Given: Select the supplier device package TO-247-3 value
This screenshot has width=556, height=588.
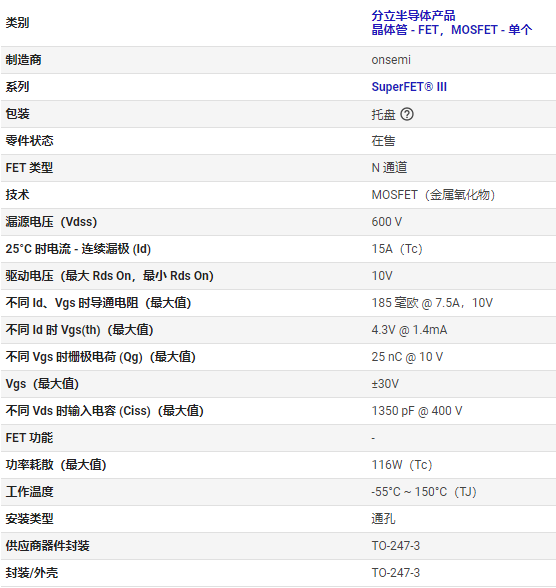Looking at the screenshot, I should pyautogui.click(x=396, y=546).
